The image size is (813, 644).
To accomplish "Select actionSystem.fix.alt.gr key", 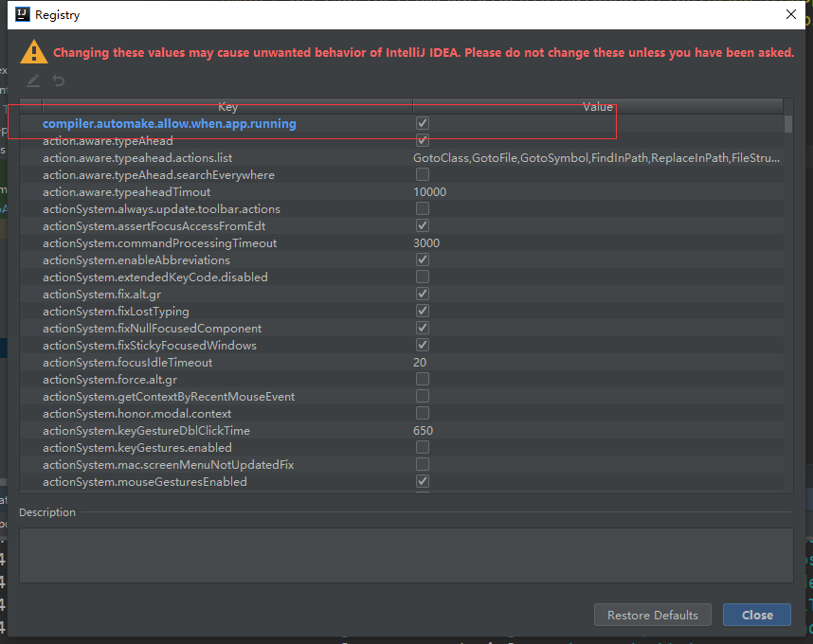I will point(101,295).
